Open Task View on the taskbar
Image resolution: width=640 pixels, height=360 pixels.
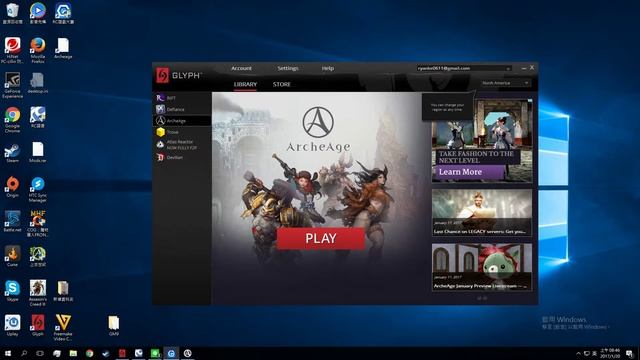(40, 353)
